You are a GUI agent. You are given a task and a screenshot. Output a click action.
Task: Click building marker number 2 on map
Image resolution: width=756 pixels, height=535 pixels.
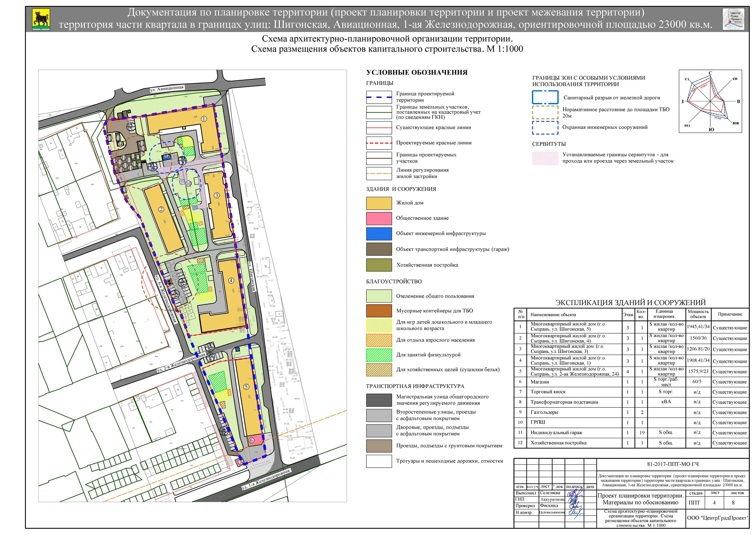161,209
